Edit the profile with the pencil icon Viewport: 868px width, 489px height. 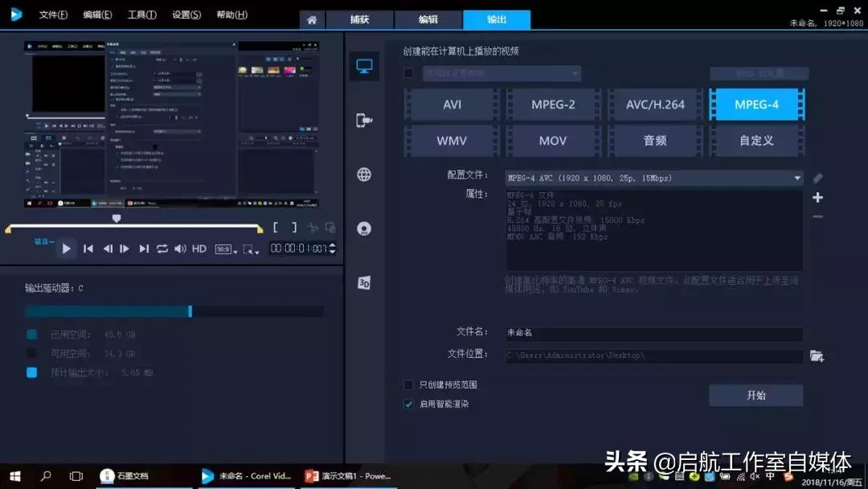(817, 179)
